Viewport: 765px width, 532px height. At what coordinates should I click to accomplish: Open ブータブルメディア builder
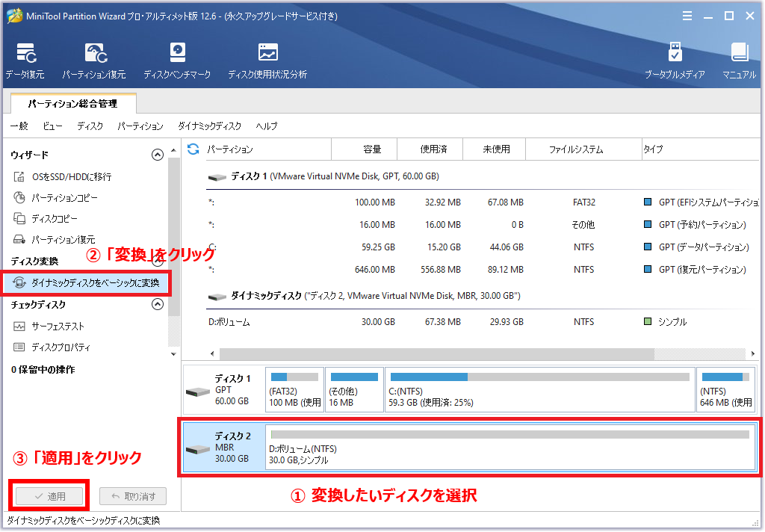[x=675, y=61]
